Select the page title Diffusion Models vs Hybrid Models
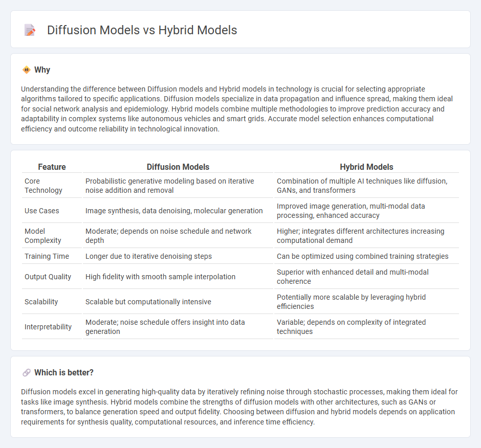The height and width of the screenshot is (448, 481). coord(142,30)
